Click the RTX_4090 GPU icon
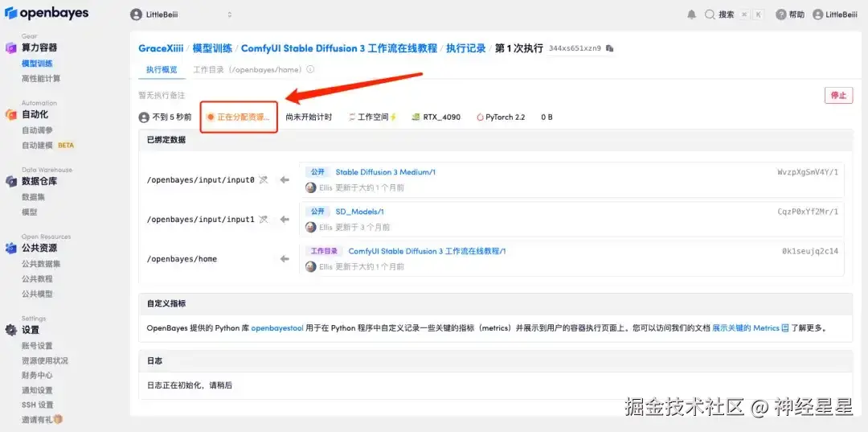 (416, 117)
